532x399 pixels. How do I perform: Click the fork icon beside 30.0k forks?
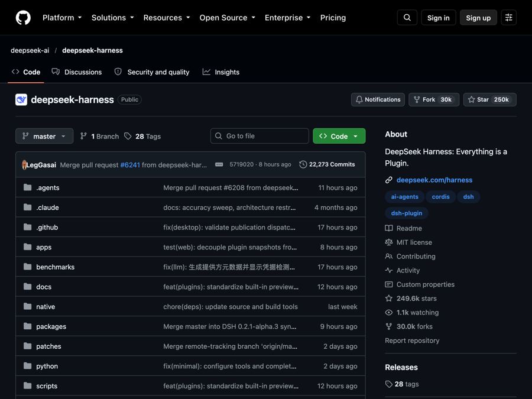pyautogui.click(x=389, y=326)
